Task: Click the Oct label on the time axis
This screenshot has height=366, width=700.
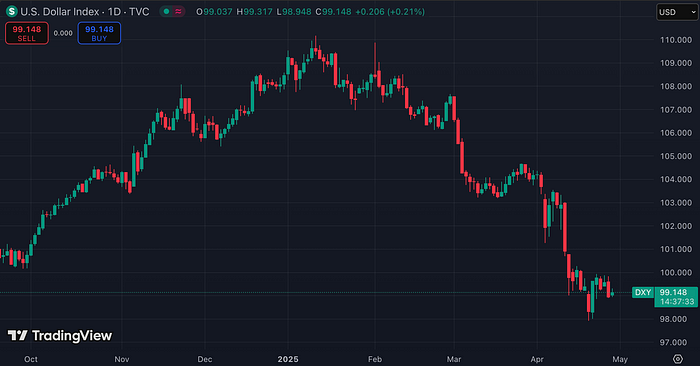Action: pos(31,359)
